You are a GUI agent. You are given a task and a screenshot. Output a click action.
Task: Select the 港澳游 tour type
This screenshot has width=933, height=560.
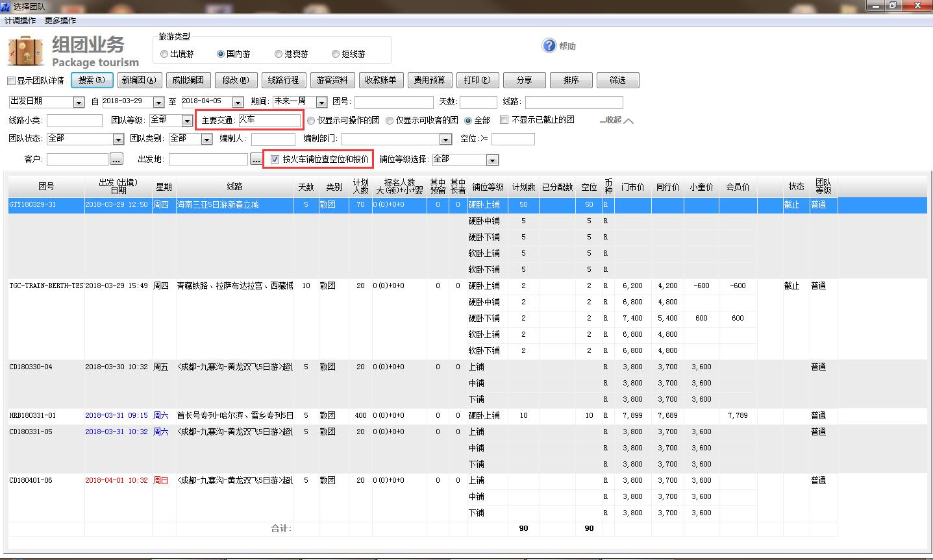coord(291,55)
